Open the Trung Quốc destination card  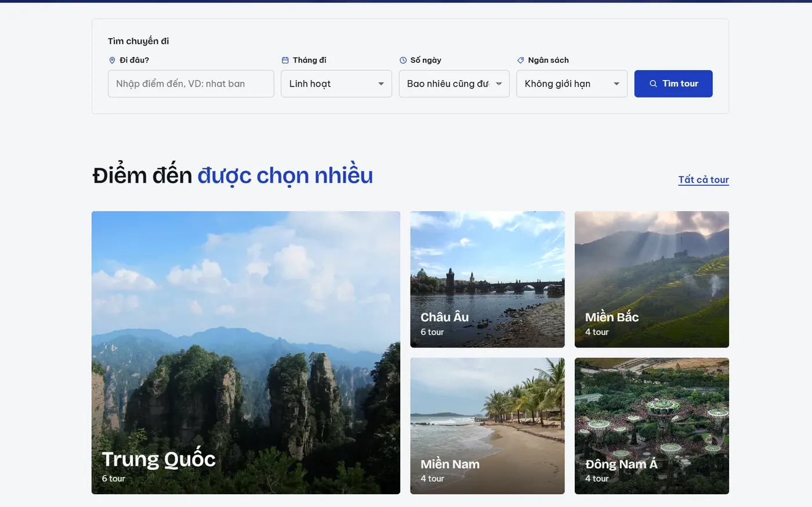click(x=246, y=353)
